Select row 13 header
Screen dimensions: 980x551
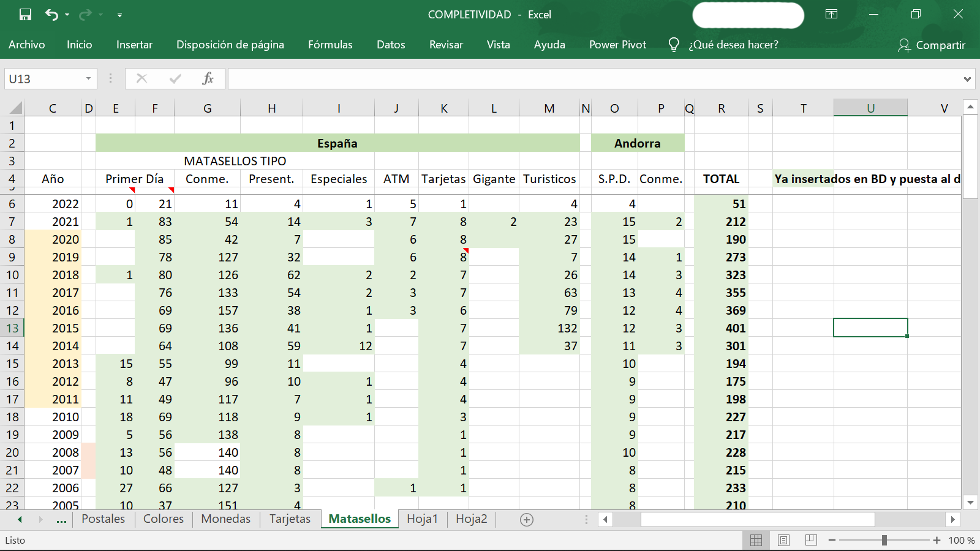[x=12, y=328]
